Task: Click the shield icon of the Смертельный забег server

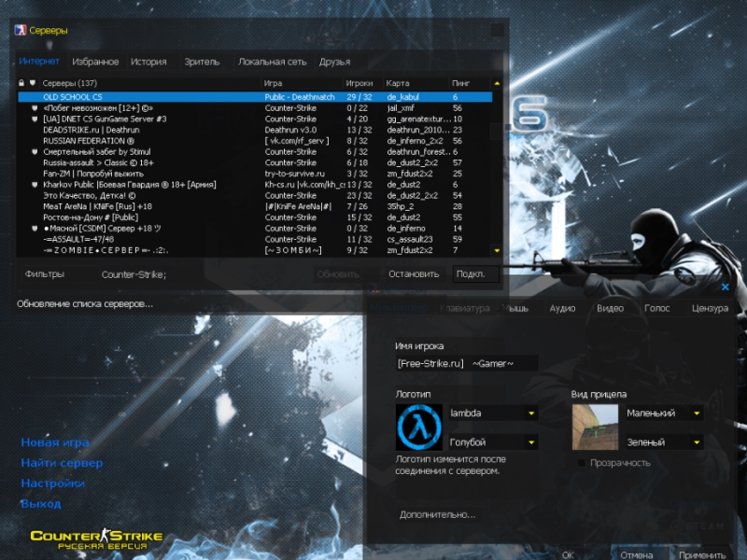Action: coord(35,152)
